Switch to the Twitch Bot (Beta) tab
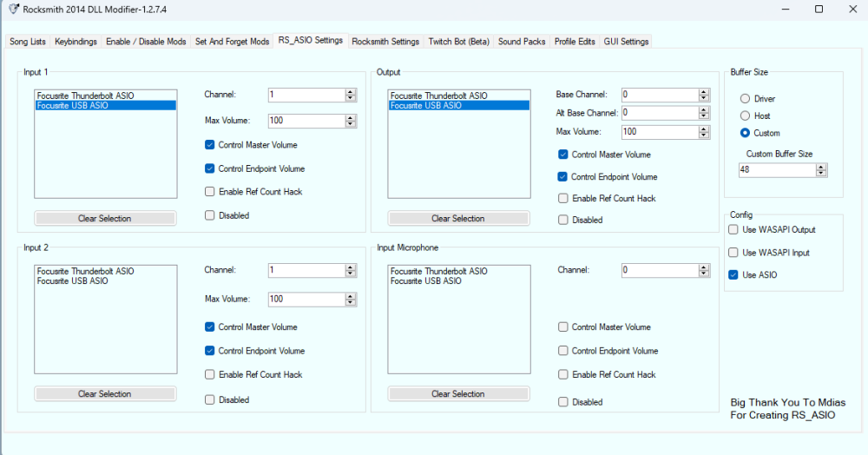The width and height of the screenshot is (868, 455). pyautogui.click(x=458, y=42)
